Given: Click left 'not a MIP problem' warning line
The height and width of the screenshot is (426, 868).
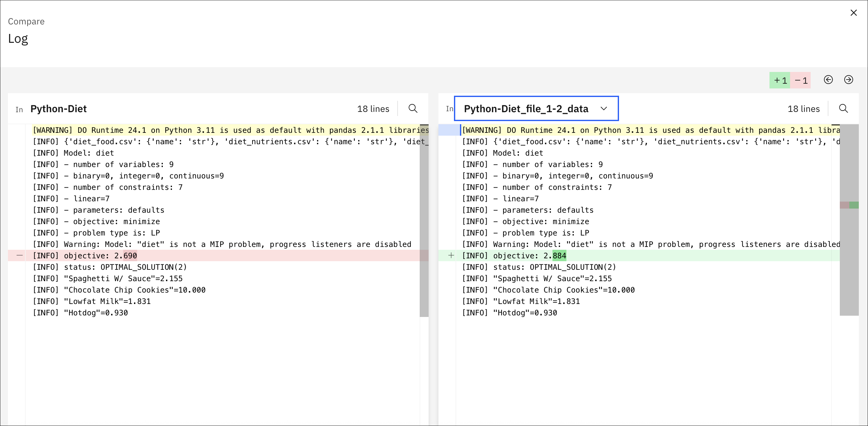Looking at the screenshot, I should [x=222, y=244].
